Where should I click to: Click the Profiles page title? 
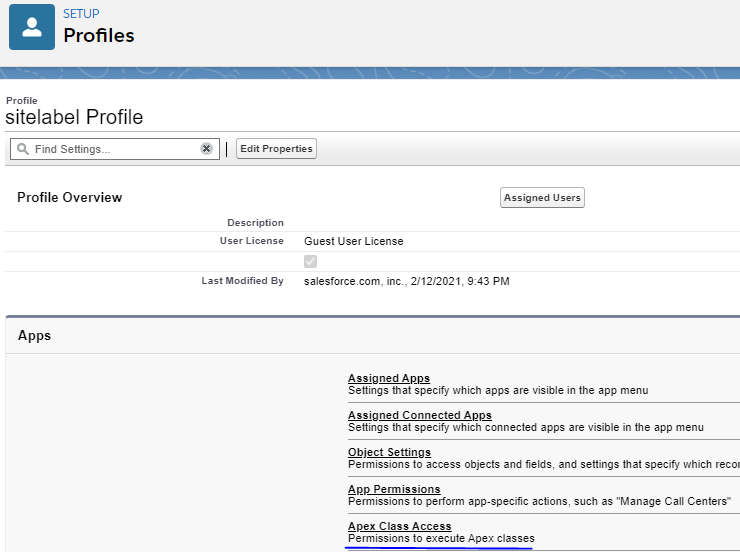[98, 36]
